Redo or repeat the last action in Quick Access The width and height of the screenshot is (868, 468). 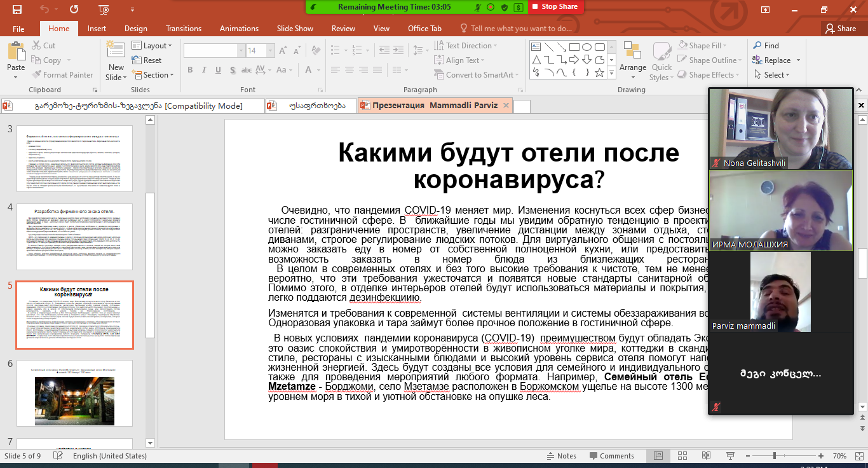point(74,9)
